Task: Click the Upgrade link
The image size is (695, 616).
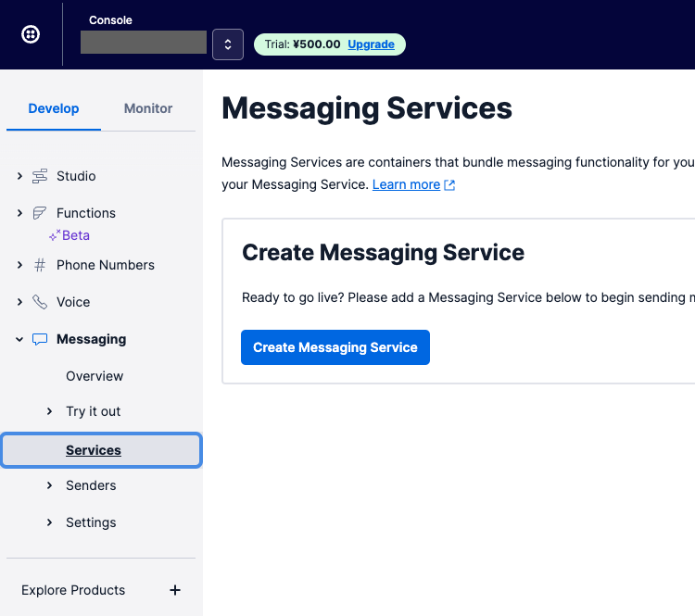Action: point(371,44)
